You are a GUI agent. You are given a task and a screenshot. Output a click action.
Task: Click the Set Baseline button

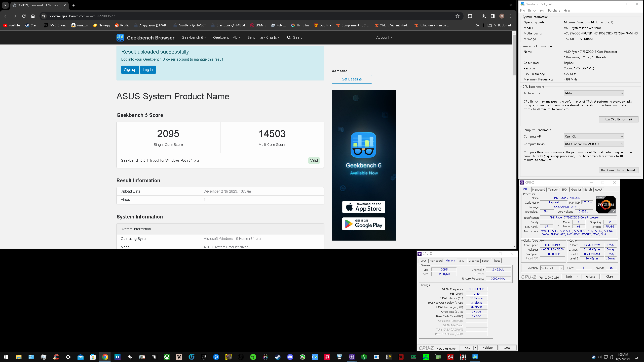[352, 79]
